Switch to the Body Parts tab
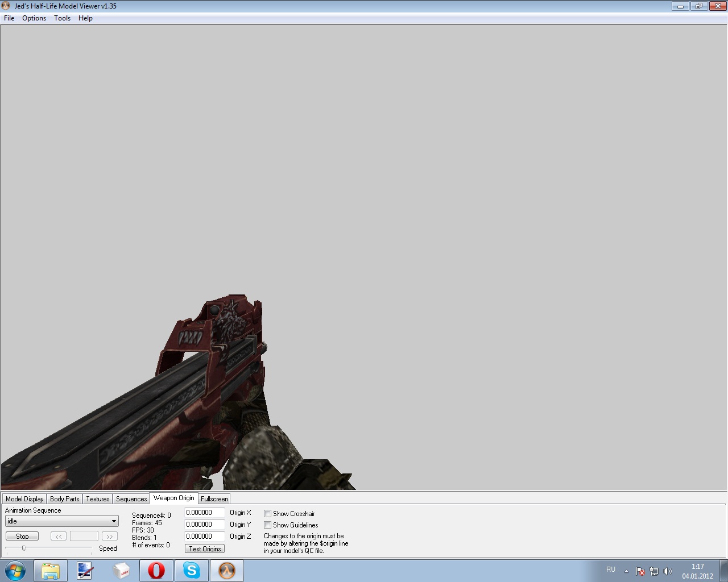 pos(65,499)
